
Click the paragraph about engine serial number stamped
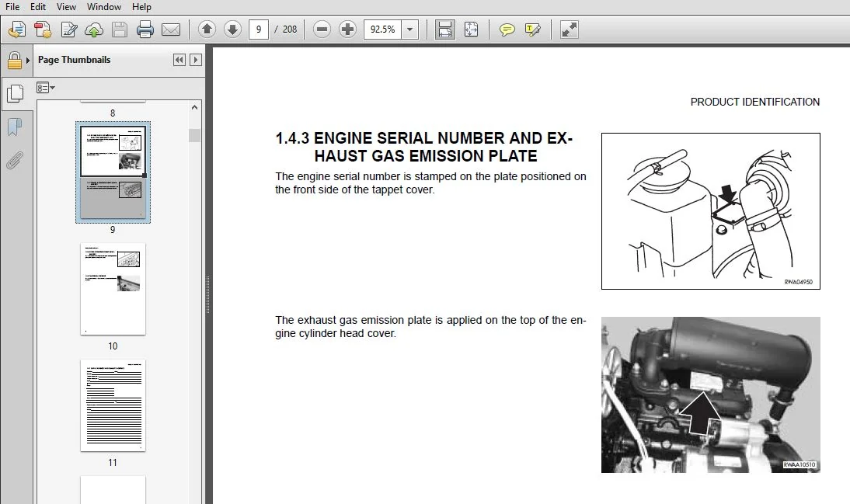[430, 183]
